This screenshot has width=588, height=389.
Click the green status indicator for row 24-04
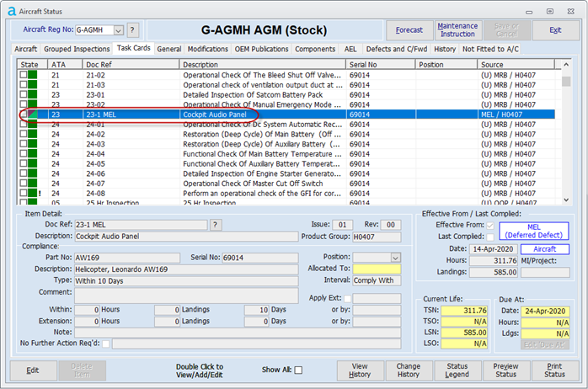(33, 154)
